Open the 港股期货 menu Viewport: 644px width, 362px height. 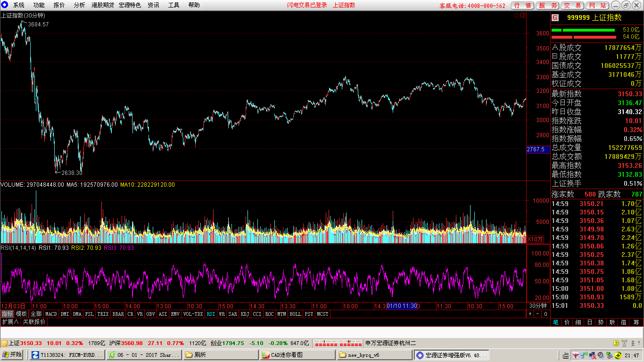tap(103, 5)
